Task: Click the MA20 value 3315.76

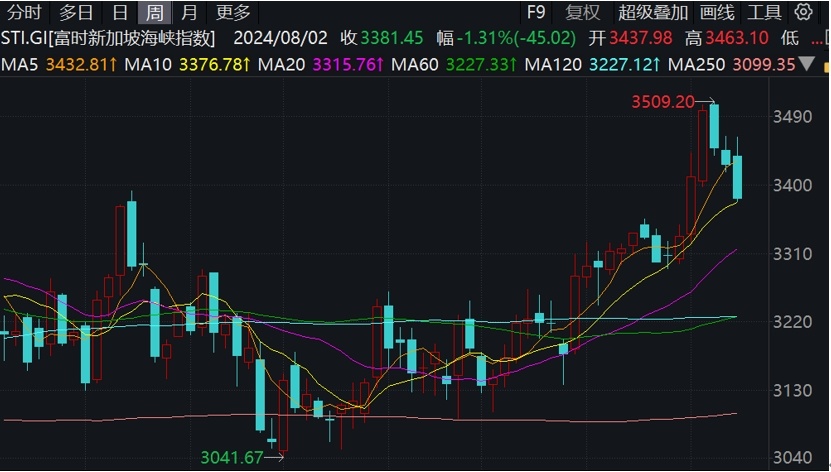Action: click(x=344, y=65)
